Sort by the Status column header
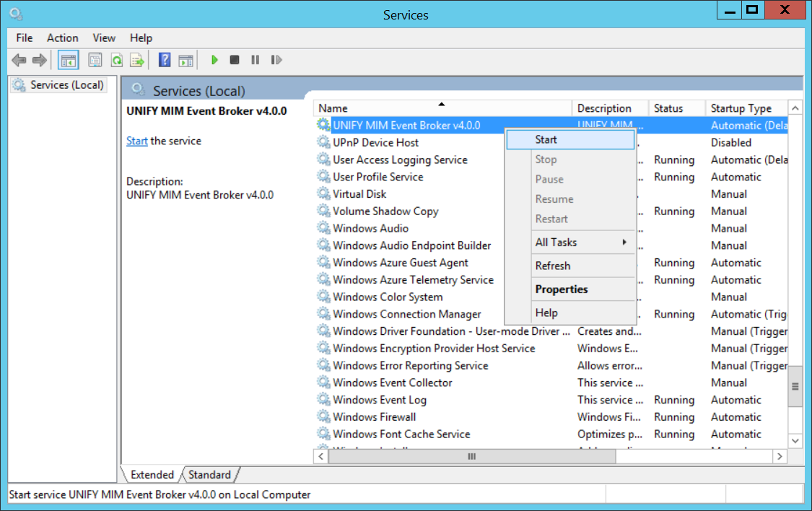The width and height of the screenshot is (812, 511). pos(677,108)
